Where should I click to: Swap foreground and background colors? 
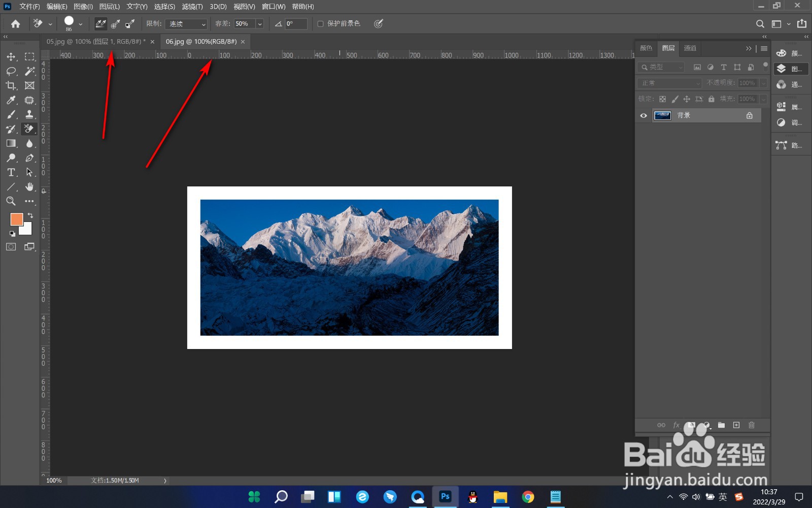pos(30,215)
